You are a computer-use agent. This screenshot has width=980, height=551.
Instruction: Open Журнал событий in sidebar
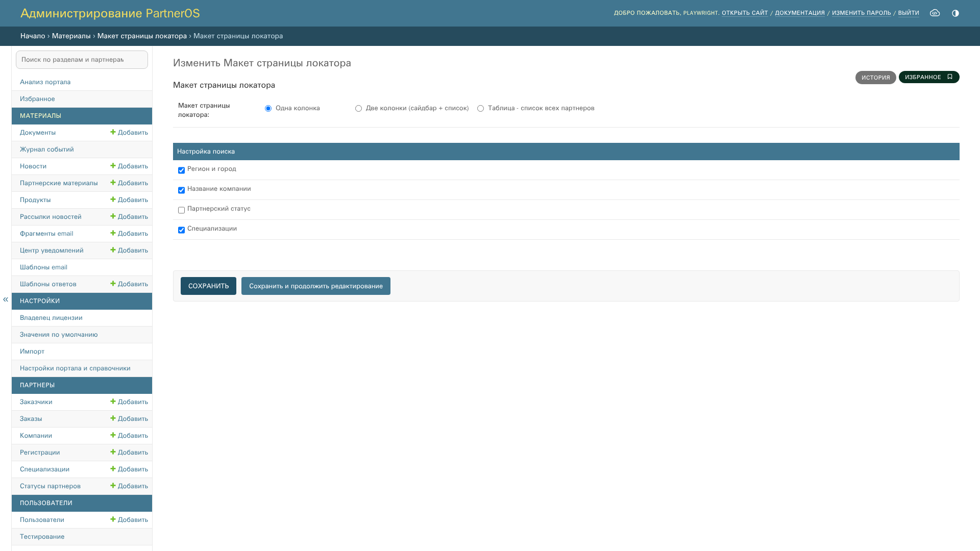[x=47, y=149]
